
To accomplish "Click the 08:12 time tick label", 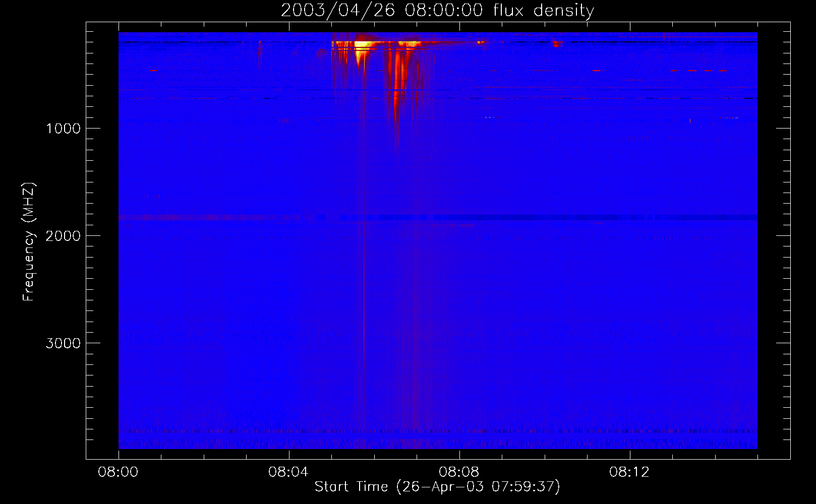I will pyautogui.click(x=629, y=472).
